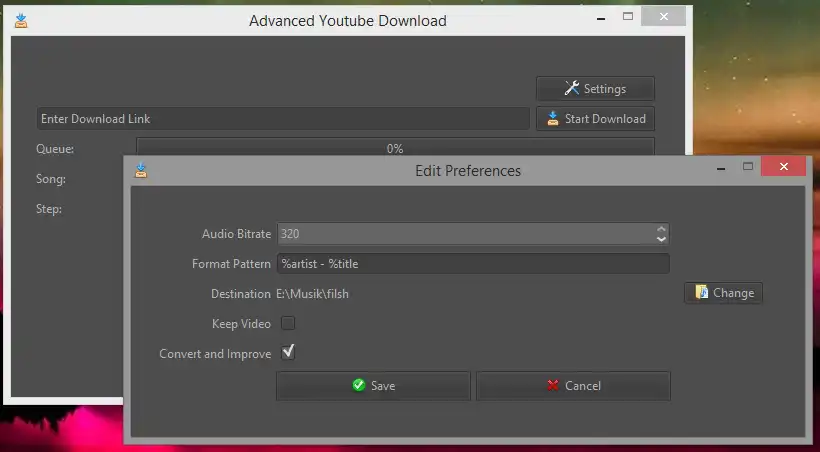
Task: Open Settings in Advanced Youtube Download window
Action: point(595,88)
